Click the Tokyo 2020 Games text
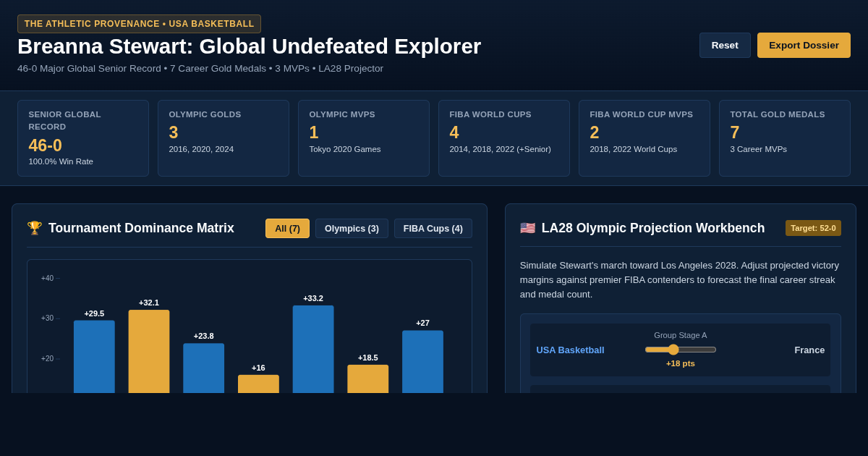This screenshot has height=456, width=868. 345,149
